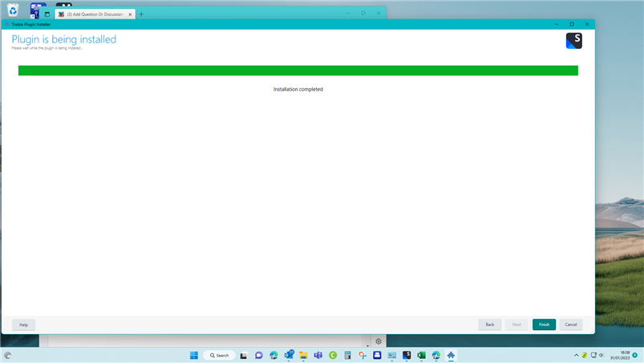Open the notification badge beside the clock
644x363 pixels.
click(635, 355)
